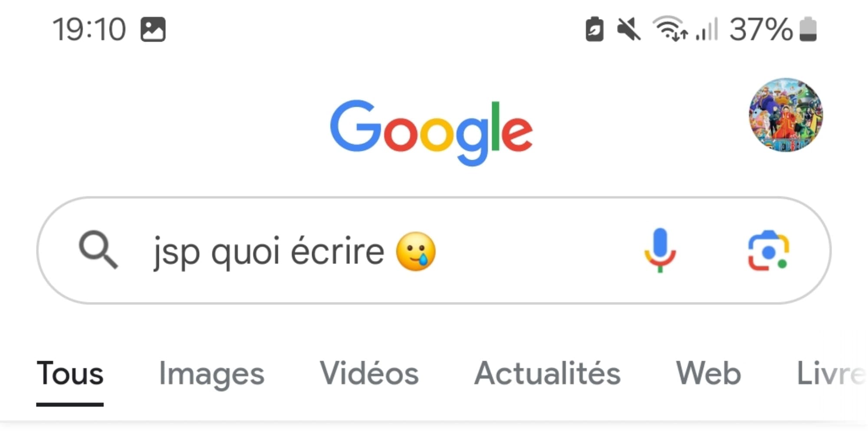Select the Tous tab
868x434 pixels.
[70, 374]
